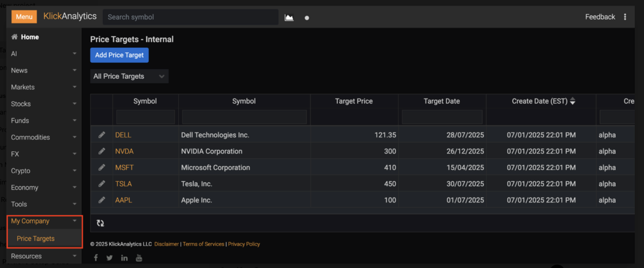
Task: Select the Dell Technologies Inc. cell
Action: [244, 135]
